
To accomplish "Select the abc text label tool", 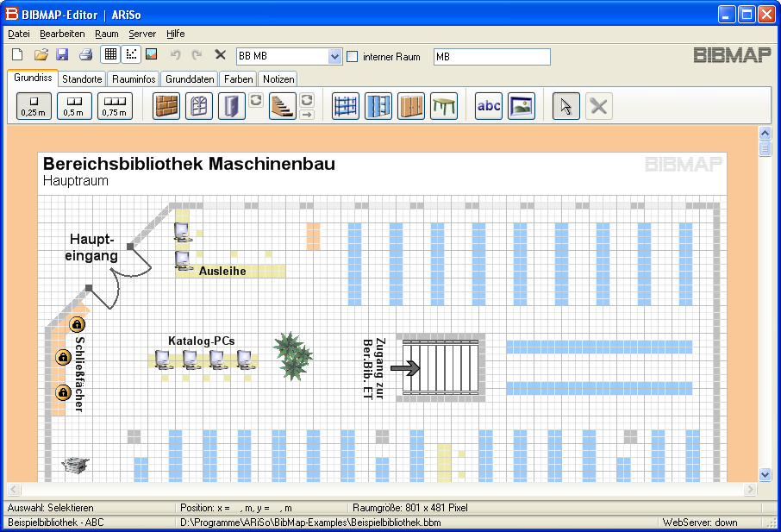I will click(x=489, y=106).
